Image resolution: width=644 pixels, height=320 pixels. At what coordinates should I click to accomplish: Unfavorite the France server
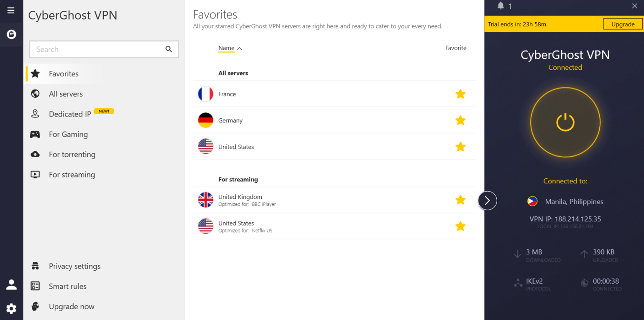click(x=460, y=94)
